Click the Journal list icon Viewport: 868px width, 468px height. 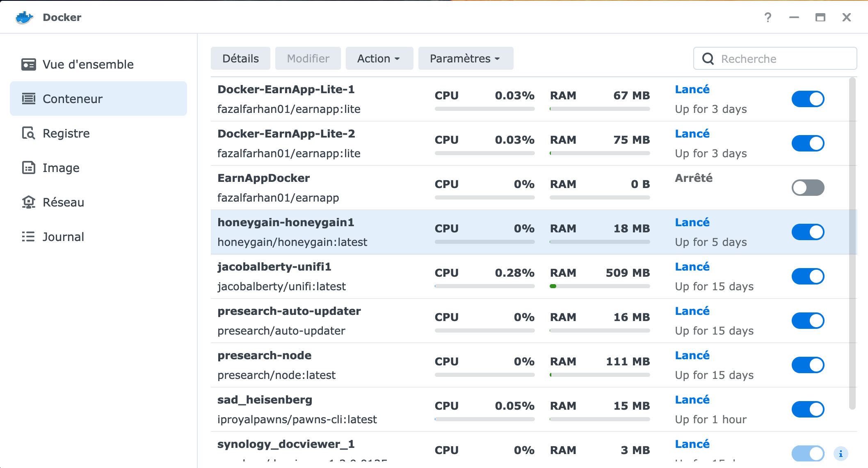click(x=28, y=236)
